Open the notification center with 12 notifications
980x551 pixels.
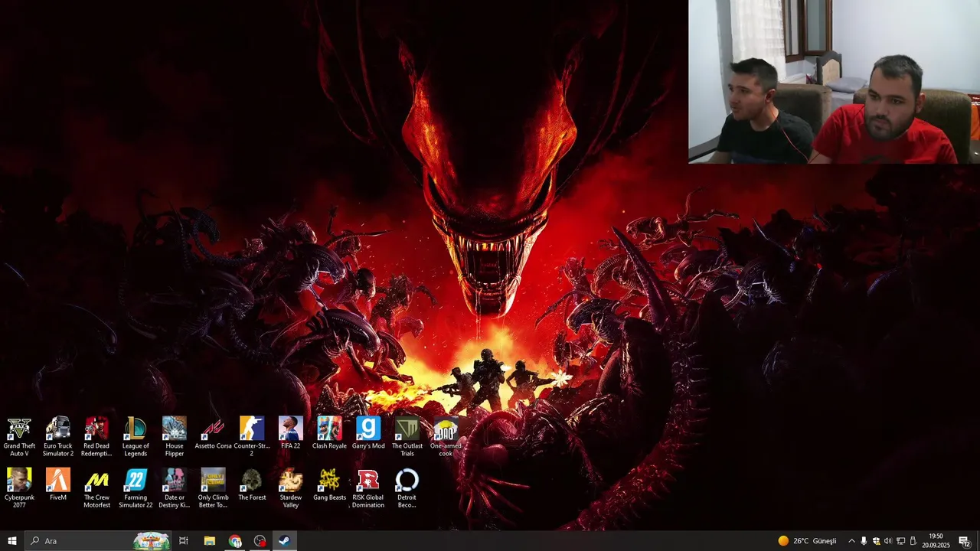point(965,541)
